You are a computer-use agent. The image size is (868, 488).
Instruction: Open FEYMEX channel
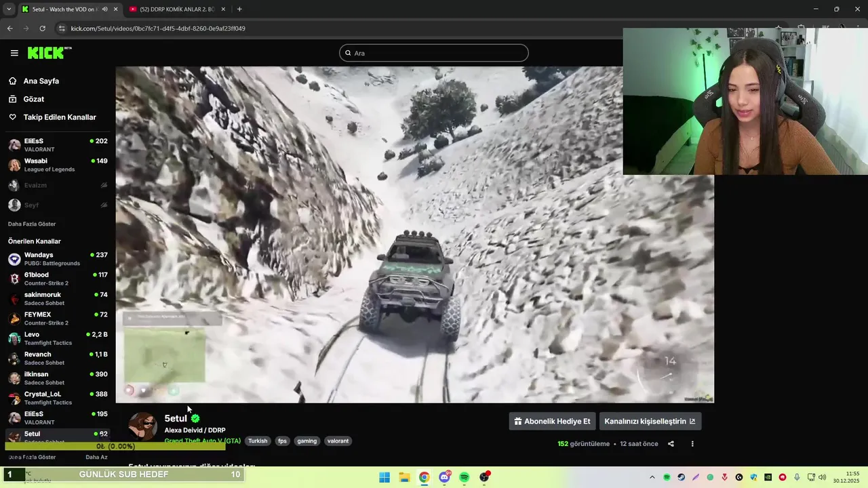tap(58, 319)
